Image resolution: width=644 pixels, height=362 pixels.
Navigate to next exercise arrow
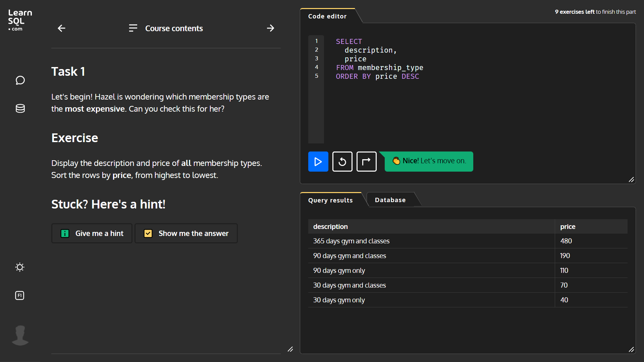[271, 28]
